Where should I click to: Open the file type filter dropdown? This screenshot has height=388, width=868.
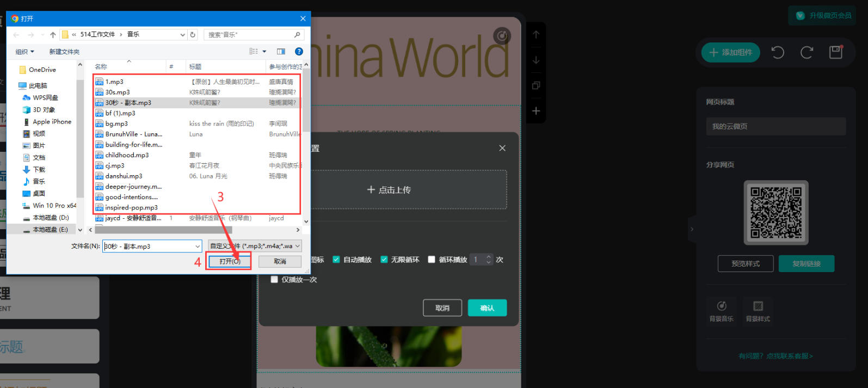click(x=255, y=247)
